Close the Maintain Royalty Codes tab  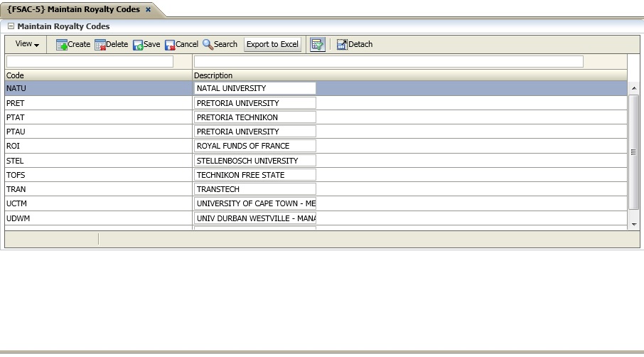pos(148,9)
